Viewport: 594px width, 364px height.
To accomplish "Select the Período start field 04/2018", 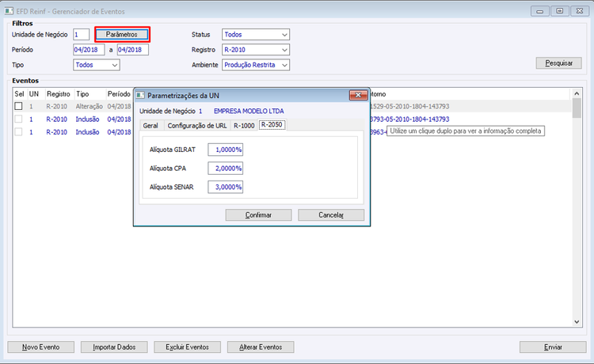I will pos(89,50).
